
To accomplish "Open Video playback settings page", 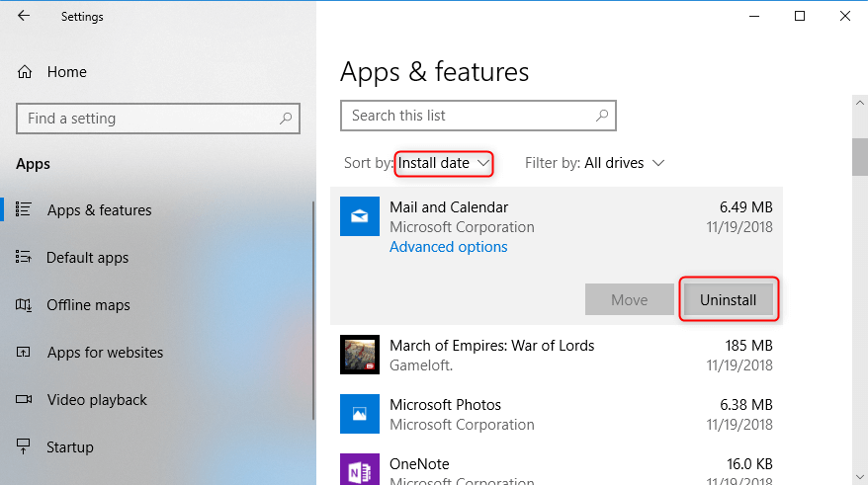I will pyautogui.click(x=97, y=400).
